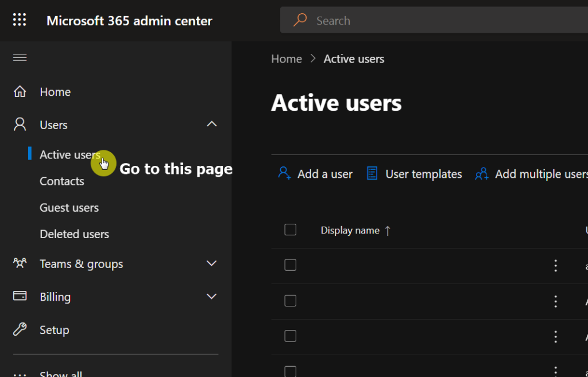This screenshot has height=377, width=588.
Task: Click into the Search field
Action: [434, 20]
